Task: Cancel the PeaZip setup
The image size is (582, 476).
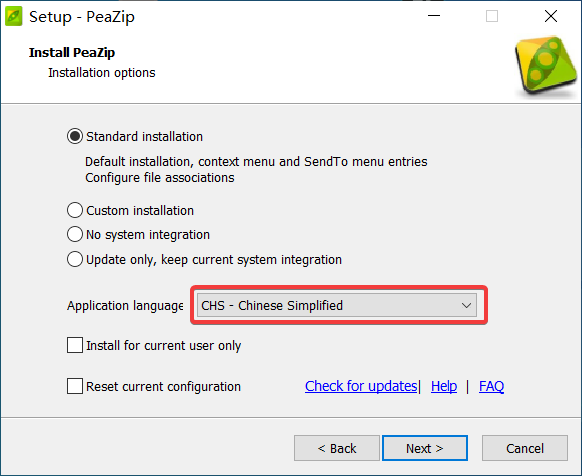Action: [x=525, y=448]
